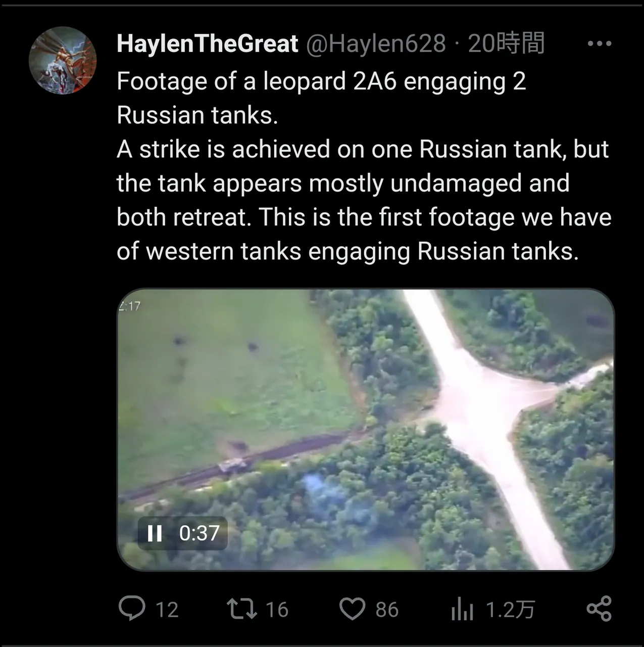Image resolution: width=644 pixels, height=647 pixels.
Task: Open HaylenTheGreat's profile avatar
Action: click(x=63, y=60)
